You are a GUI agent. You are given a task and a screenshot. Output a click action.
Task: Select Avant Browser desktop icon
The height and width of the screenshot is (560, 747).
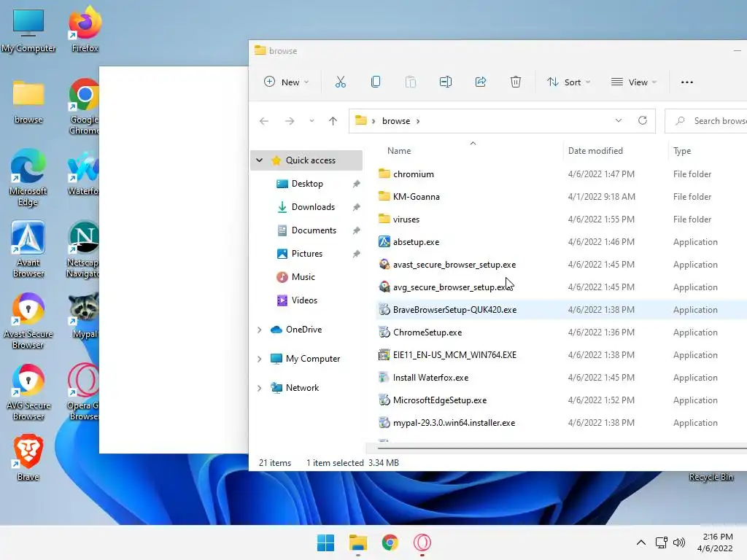(x=28, y=249)
